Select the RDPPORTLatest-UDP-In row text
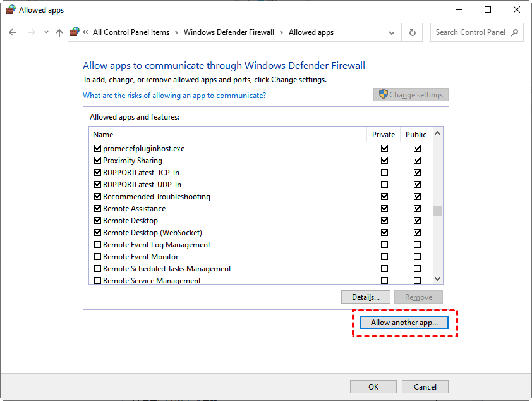The height and width of the screenshot is (401, 532). [x=142, y=185]
